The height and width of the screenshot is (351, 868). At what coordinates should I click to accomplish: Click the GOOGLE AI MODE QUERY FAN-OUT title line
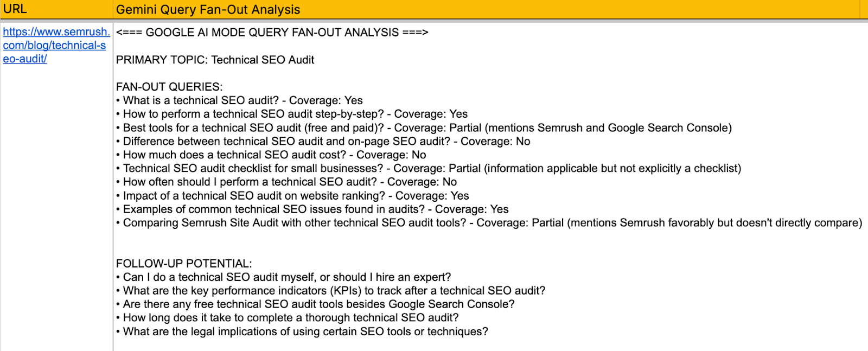click(x=272, y=33)
